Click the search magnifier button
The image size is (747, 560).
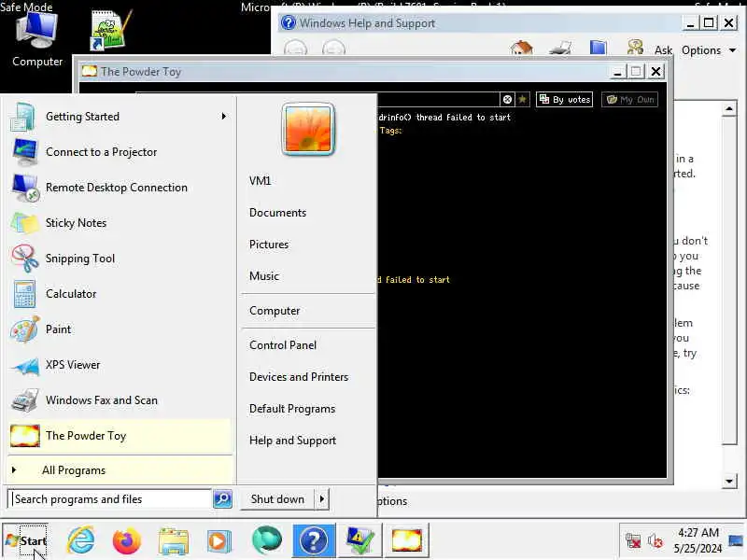pyautogui.click(x=222, y=499)
